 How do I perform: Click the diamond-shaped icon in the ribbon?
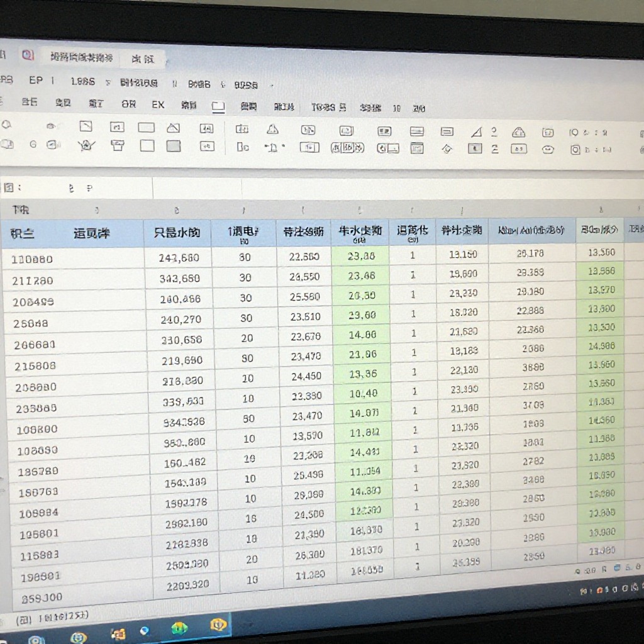pyautogui.click(x=447, y=148)
